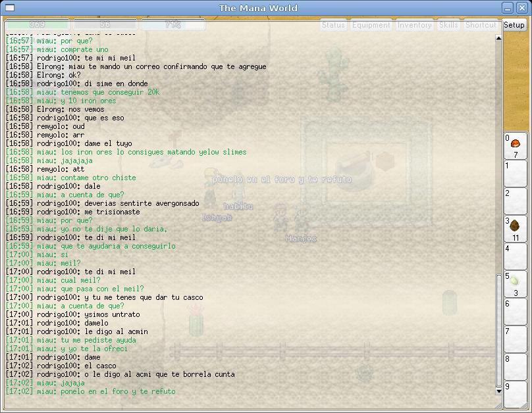Click remyolo's chat line 'att'
This screenshot has height=413, width=532.
click(x=45, y=169)
